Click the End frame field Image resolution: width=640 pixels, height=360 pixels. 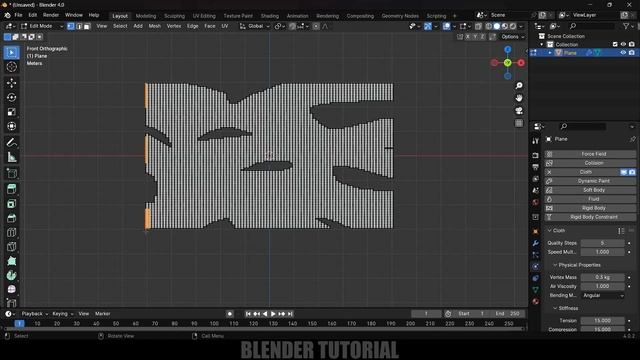(508, 314)
